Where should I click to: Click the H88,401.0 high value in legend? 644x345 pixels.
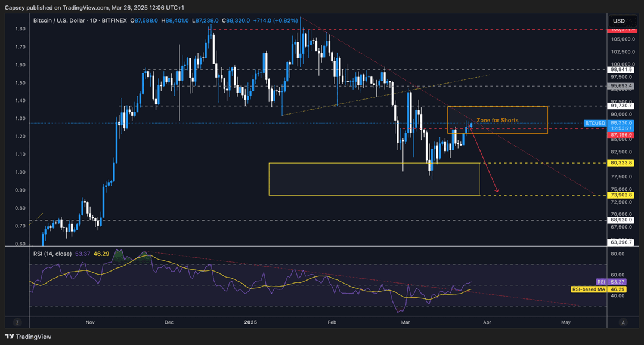tap(175, 20)
